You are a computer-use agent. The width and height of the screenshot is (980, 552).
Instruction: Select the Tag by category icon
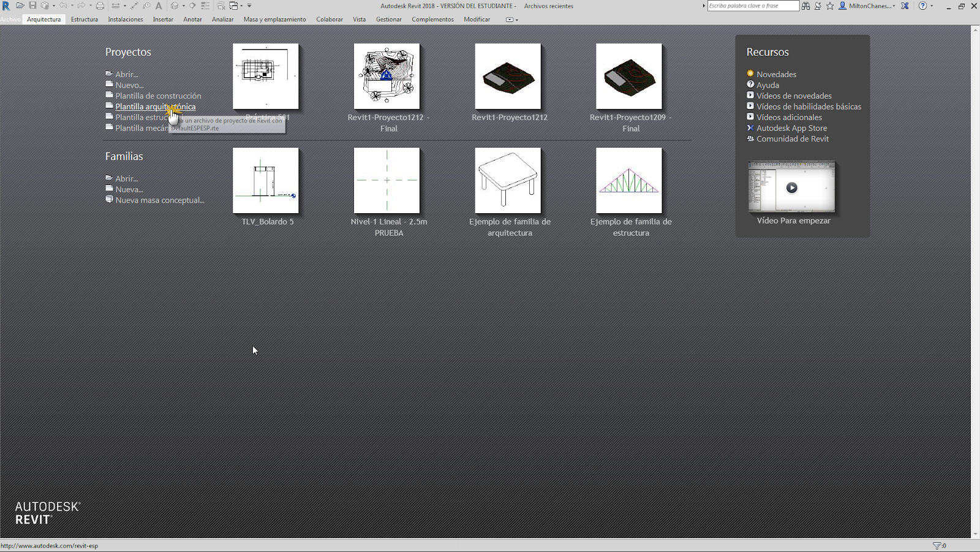[146, 6]
